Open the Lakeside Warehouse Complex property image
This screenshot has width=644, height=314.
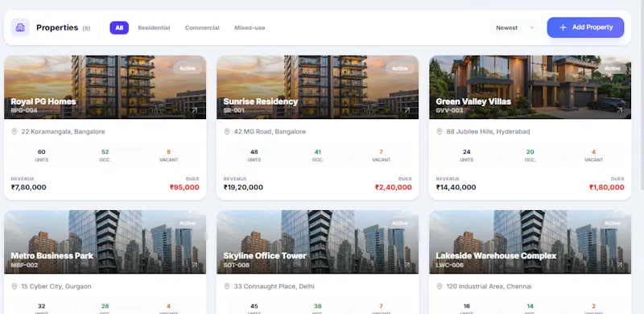click(530, 242)
